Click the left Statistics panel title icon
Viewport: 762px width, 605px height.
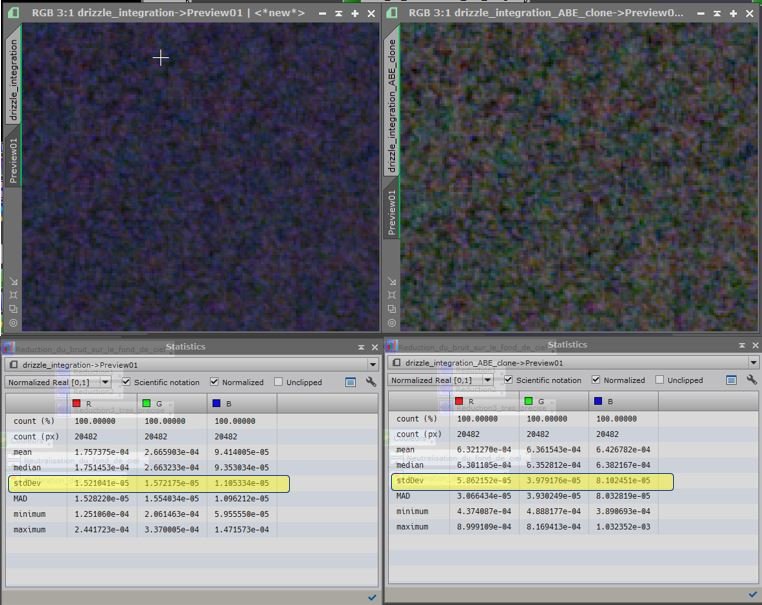(8, 347)
